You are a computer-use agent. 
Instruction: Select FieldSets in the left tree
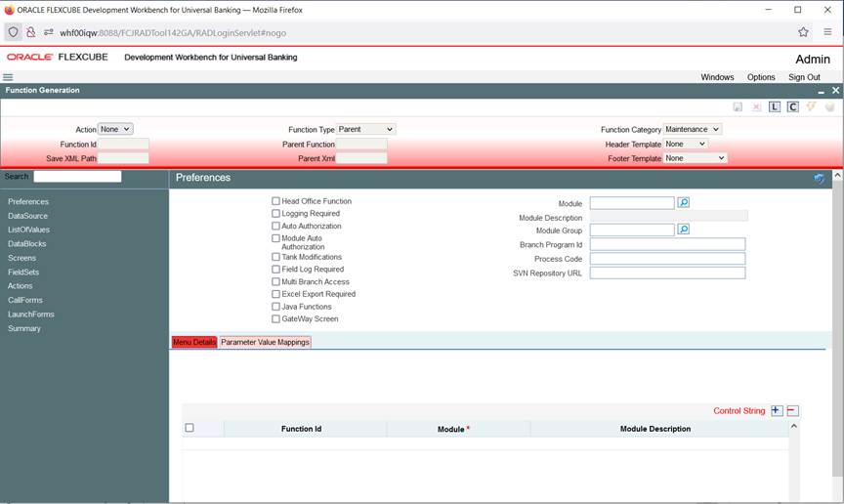[x=23, y=272]
